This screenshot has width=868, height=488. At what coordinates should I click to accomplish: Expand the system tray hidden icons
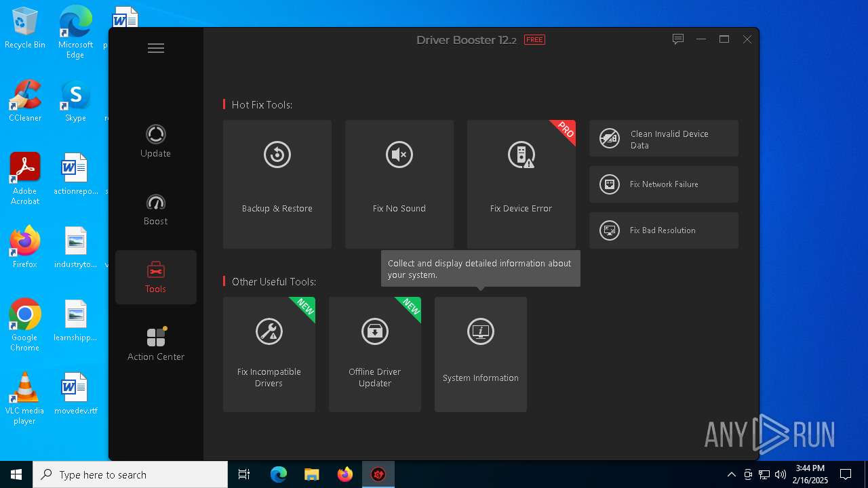click(x=731, y=474)
